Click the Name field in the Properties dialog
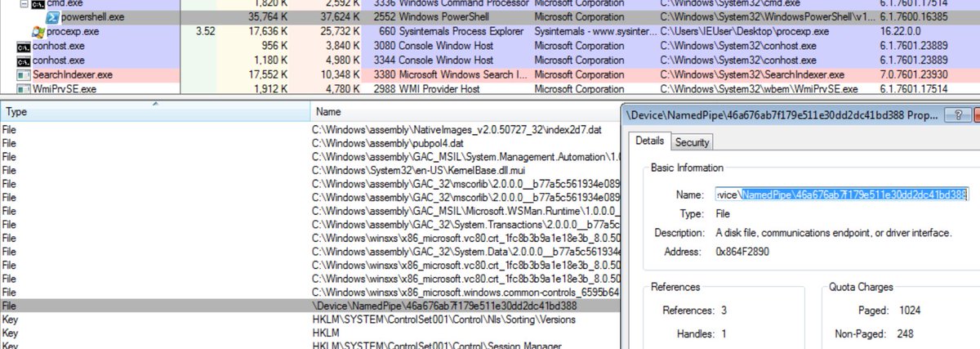Image resolution: width=980 pixels, height=349 pixels. point(841,195)
